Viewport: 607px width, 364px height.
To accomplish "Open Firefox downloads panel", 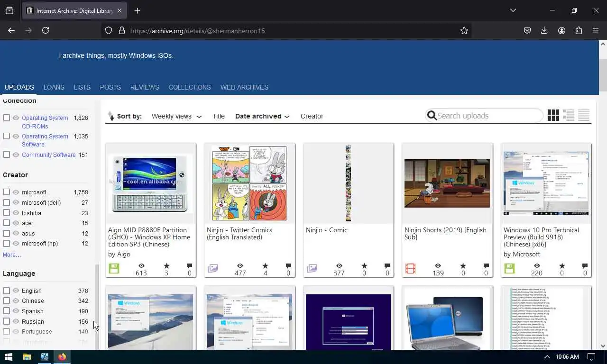I will pos(544,30).
